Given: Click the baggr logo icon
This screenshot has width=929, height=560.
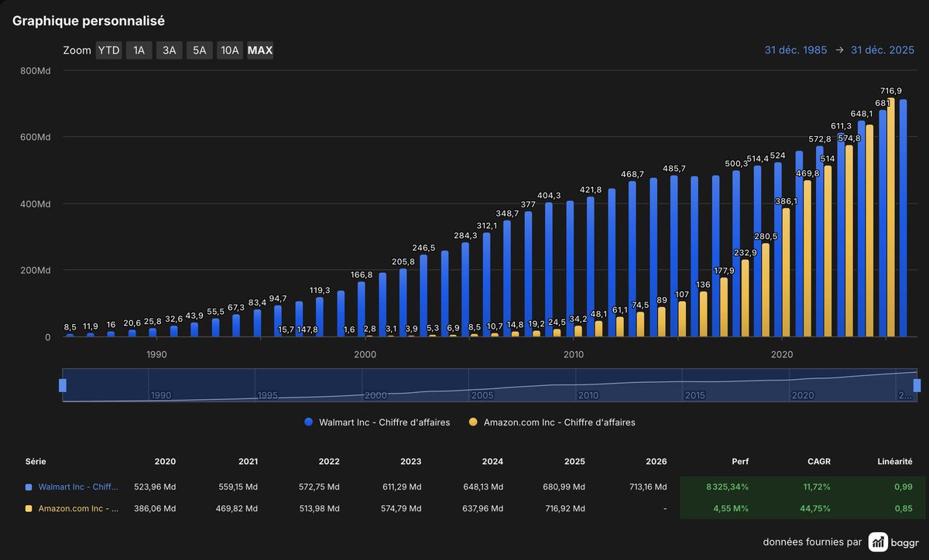Looking at the screenshot, I should [879, 541].
